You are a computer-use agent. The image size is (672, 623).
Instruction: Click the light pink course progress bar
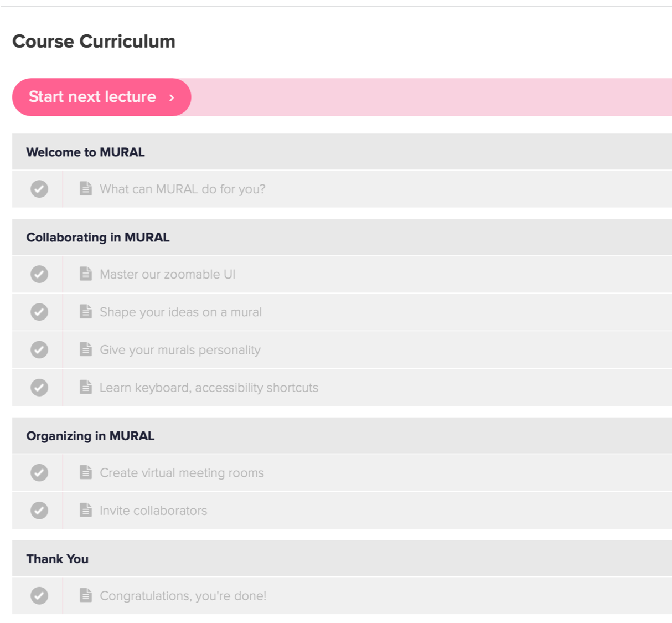(x=432, y=97)
